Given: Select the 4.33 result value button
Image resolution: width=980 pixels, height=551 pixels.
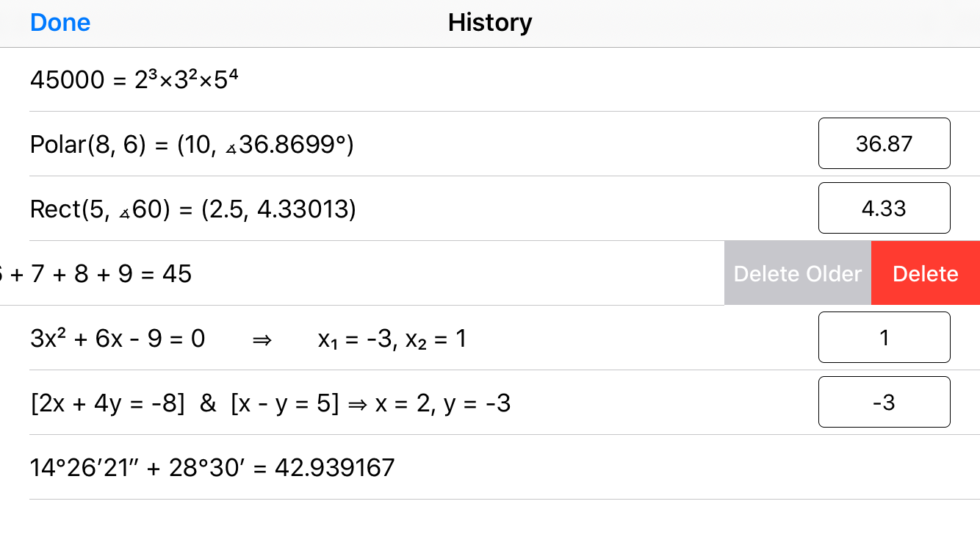Looking at the screenshot, I should [x=884, y=208].
